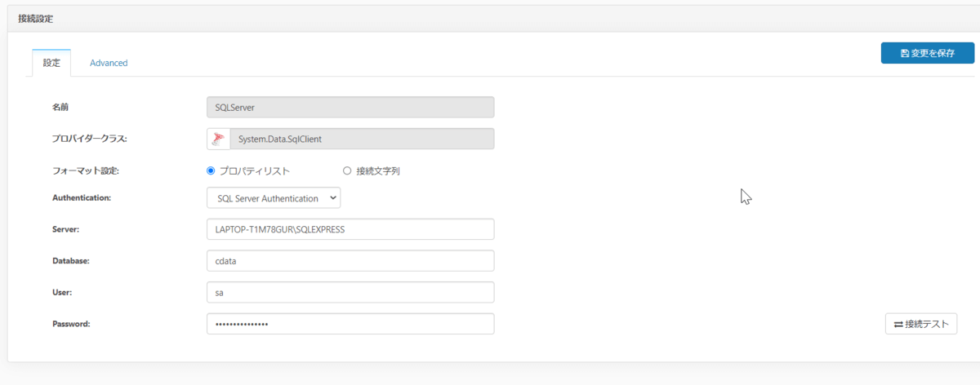The width and height of the screenshot is (980, 385).
Task: Click the SQL Server provider icon
Action: [x=218, y=139]
